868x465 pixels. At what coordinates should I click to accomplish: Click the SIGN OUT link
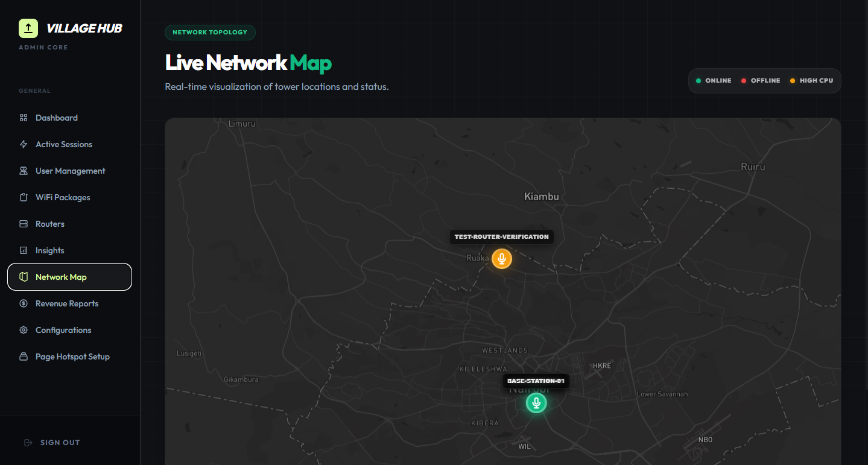tap(52, 442)
